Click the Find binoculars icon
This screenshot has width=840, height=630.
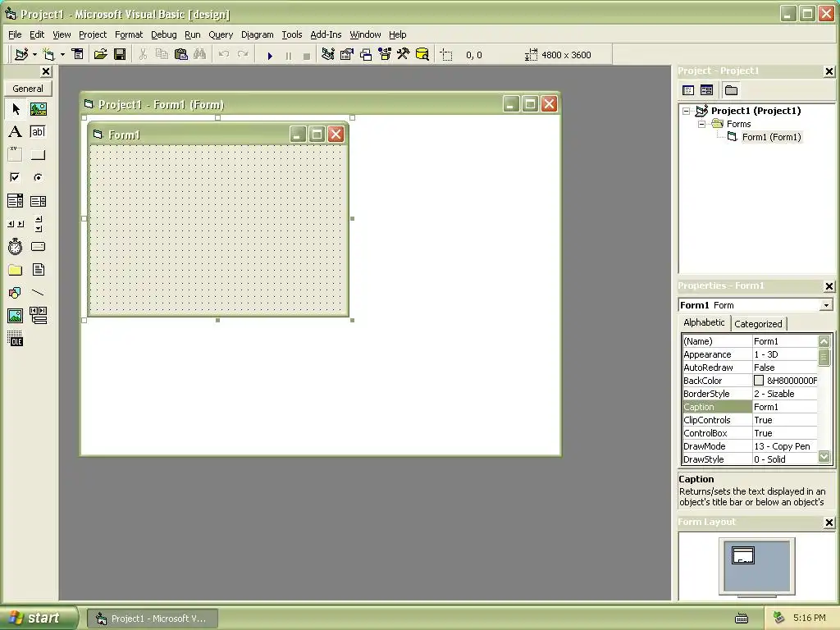200,54
